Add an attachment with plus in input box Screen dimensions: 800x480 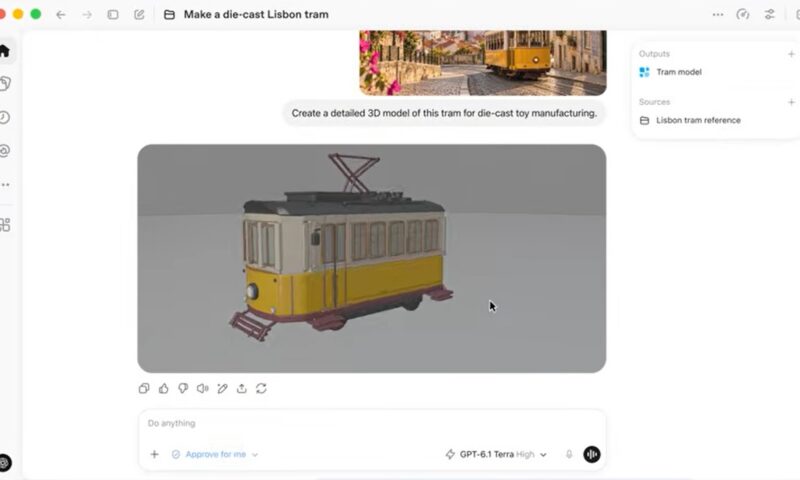[x=154, y=454]
